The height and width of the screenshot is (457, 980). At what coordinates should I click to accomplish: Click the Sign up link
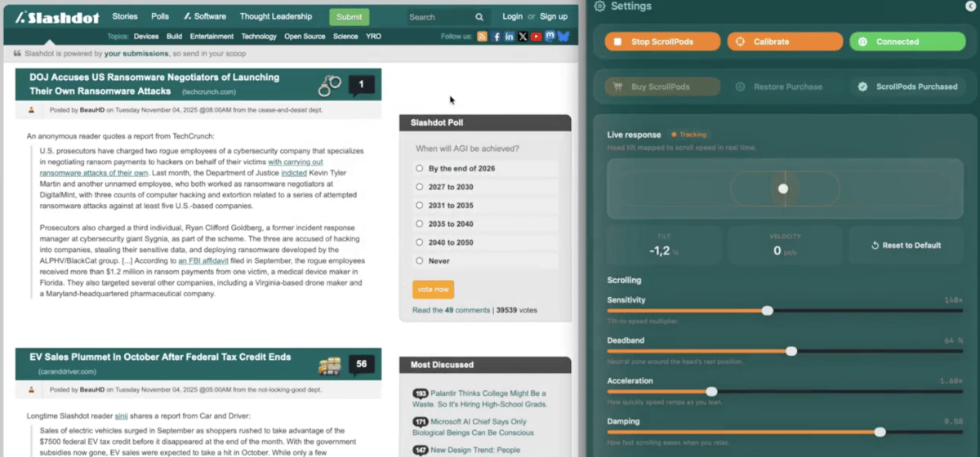point(554,16)
